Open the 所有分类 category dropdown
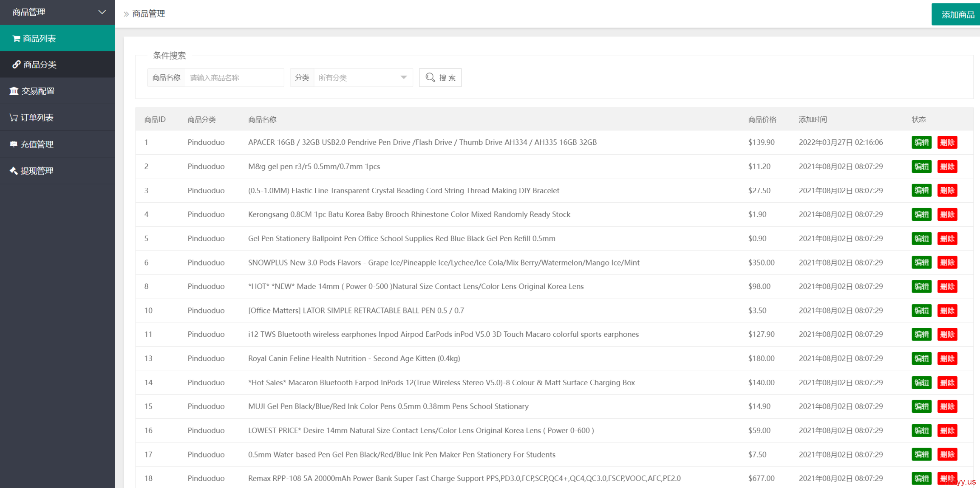 [363, 78]
